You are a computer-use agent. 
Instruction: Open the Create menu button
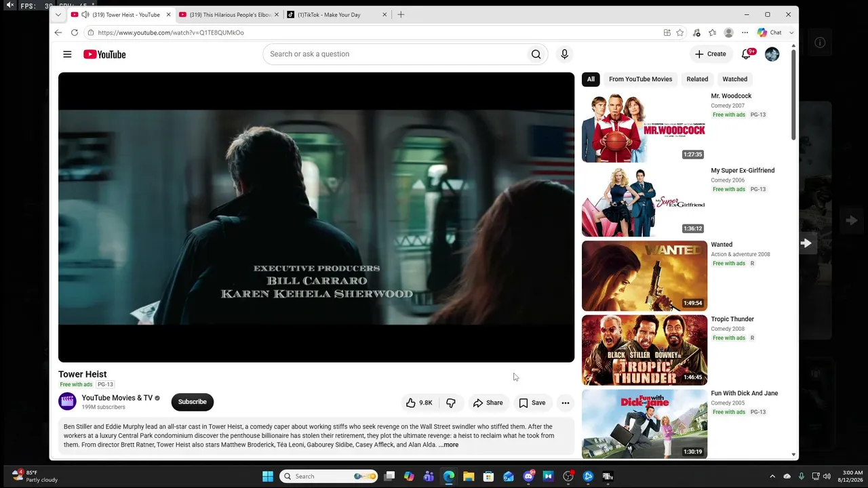[x=710, y=54]
